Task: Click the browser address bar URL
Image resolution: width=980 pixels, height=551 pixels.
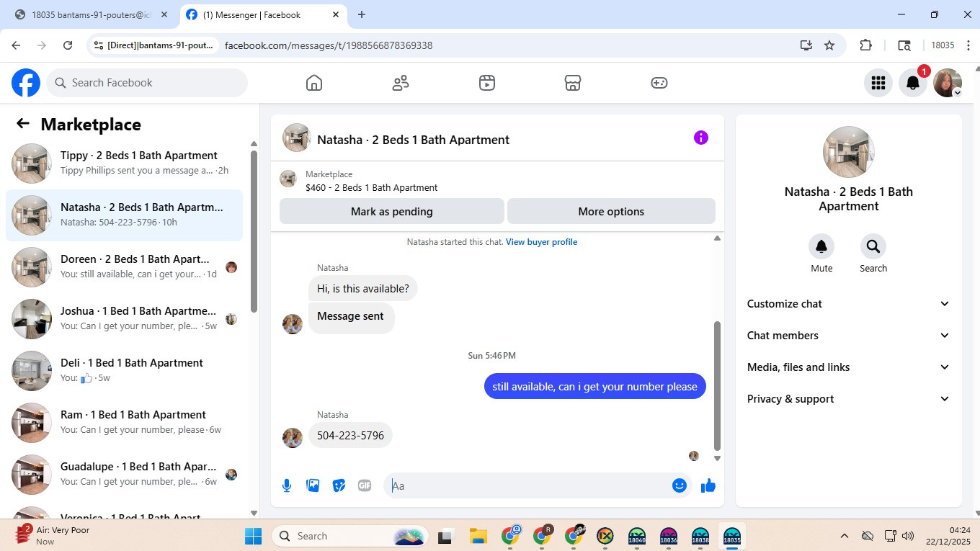Action: 329,45
